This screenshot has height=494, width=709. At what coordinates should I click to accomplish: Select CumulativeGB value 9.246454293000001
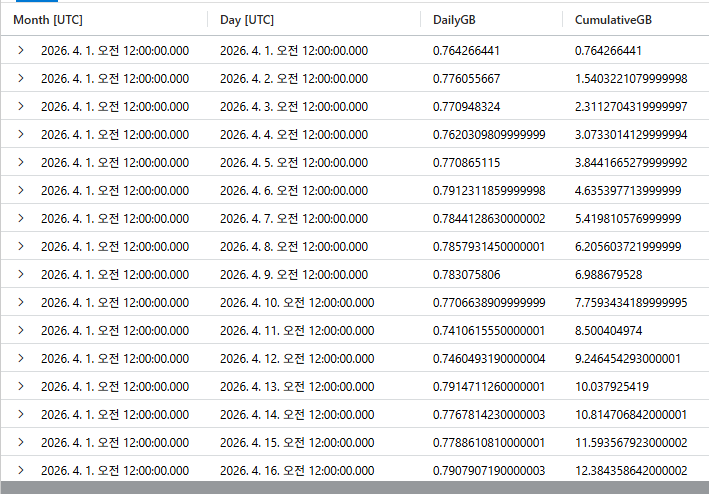click(628, 359)
